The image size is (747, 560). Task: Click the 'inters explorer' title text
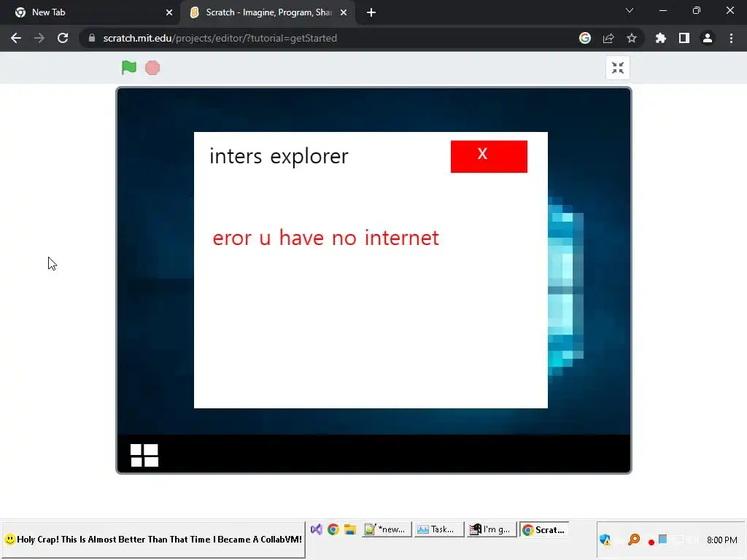(279, 157)
